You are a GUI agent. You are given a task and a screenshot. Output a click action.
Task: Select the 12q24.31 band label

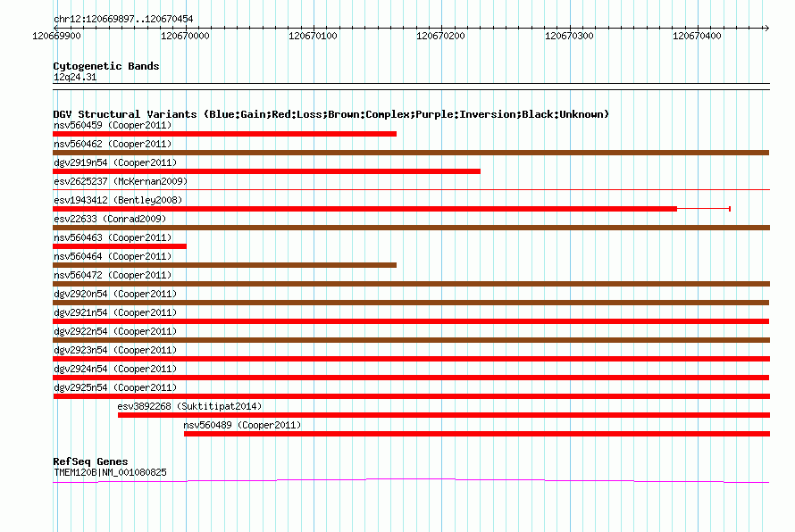tap(75, 77)
